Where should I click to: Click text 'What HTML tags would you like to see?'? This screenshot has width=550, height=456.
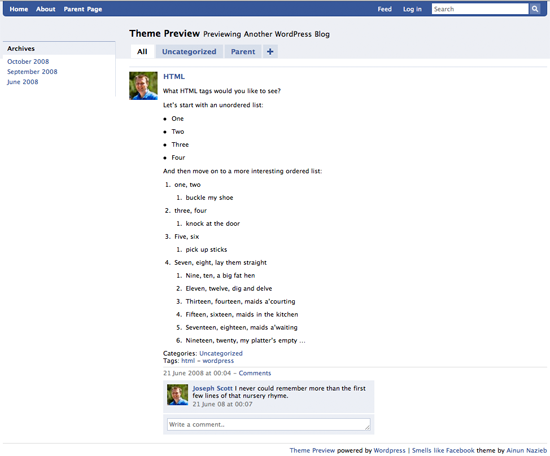click(222, 91)
